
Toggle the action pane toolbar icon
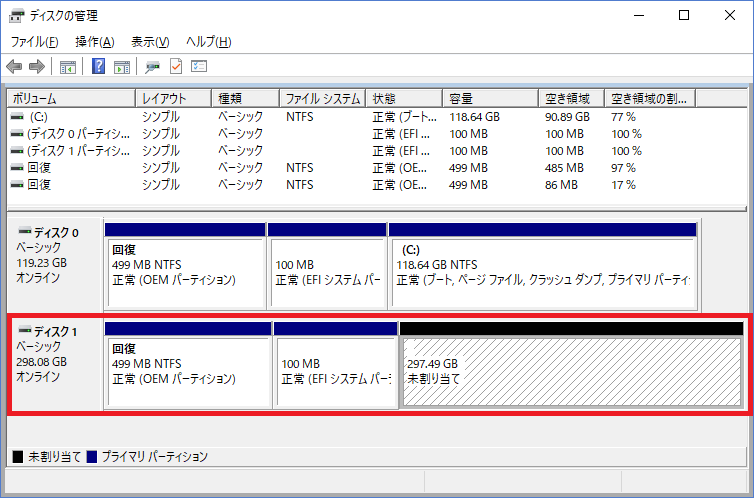122,67
